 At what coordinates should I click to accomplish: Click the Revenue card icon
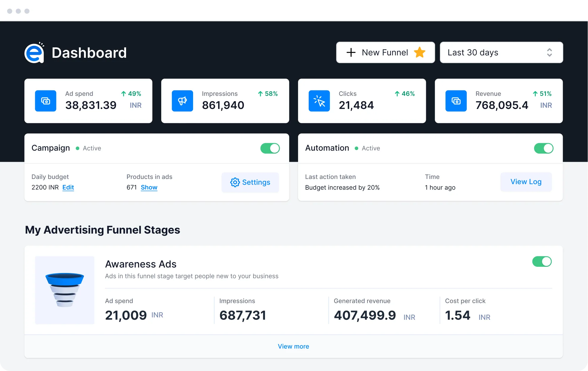(x=456, y=101)
